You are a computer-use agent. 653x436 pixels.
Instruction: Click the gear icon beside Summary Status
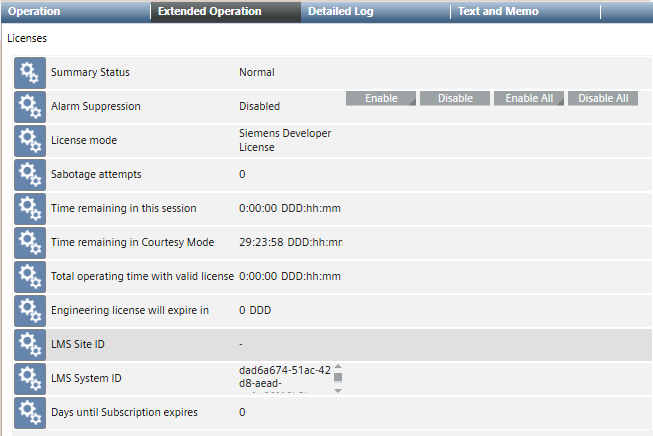(30, 73)
